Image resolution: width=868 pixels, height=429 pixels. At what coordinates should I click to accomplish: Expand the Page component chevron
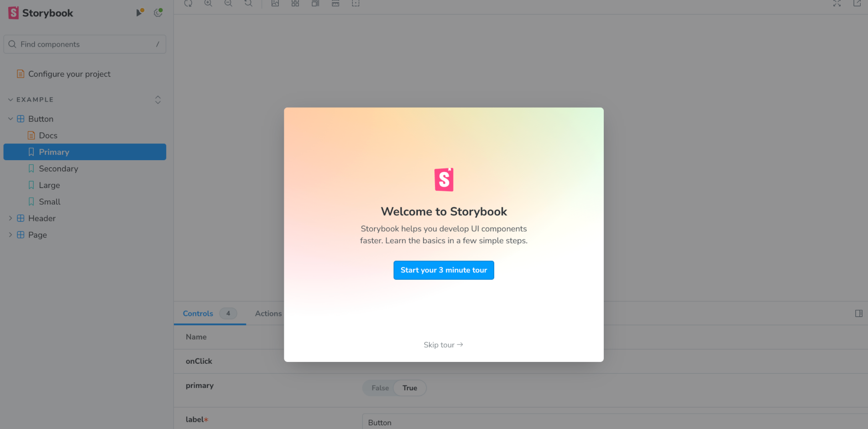coord(10,235)
